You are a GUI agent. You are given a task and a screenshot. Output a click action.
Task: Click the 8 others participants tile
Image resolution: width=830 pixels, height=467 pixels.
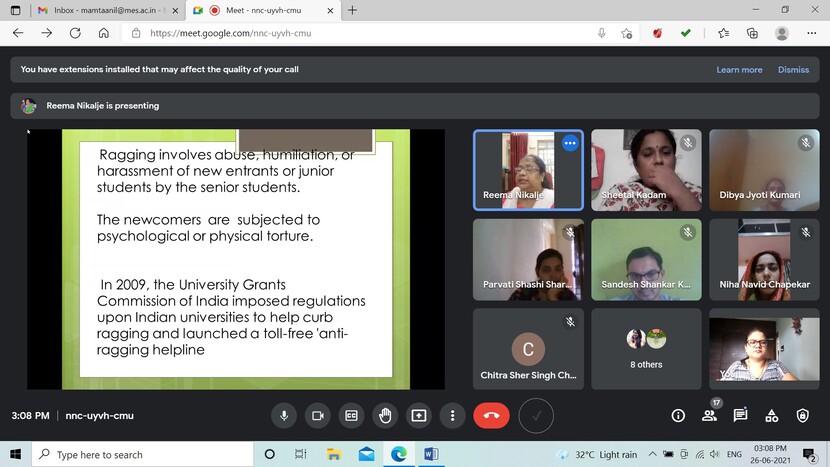[646, 349]
